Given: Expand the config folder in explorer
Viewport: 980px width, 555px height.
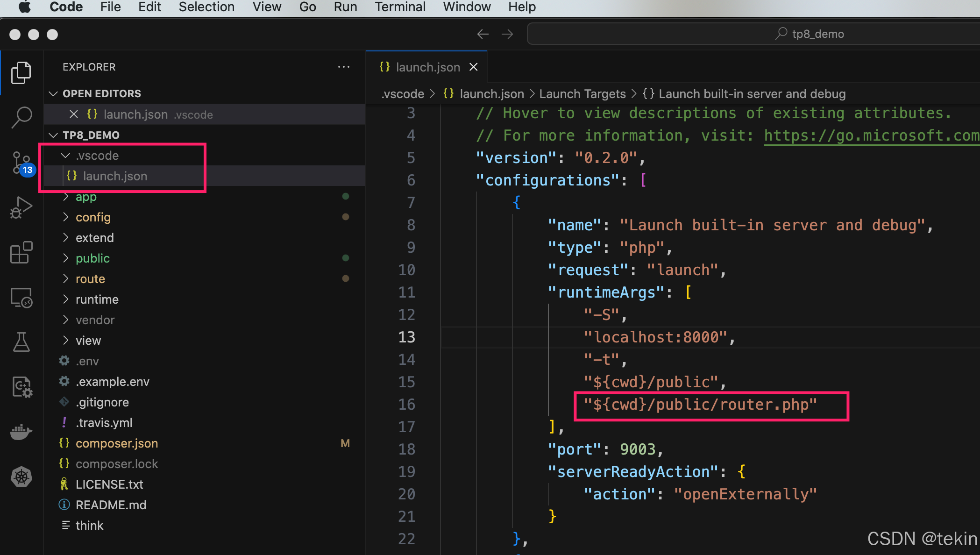Looking at the screenshot, I should point(92,217).
